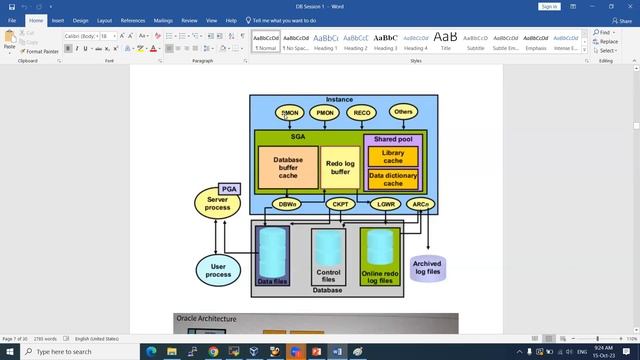The image size is (640, 360).
Task: Start a bulleted list
Action: 169,36
